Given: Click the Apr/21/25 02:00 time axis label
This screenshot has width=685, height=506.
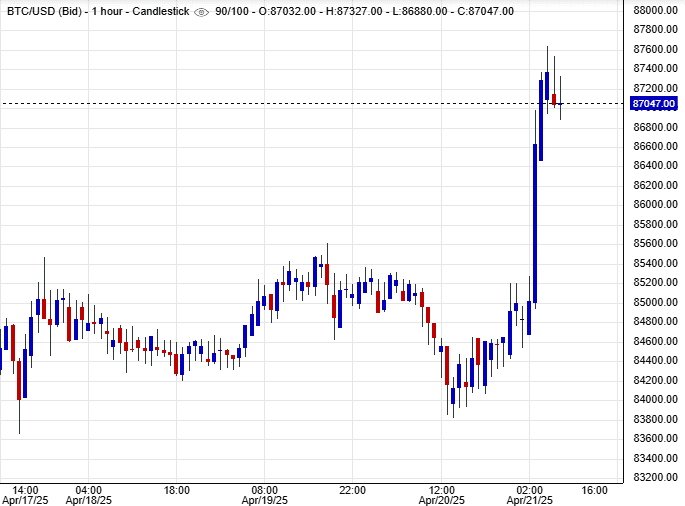Looking at the screenshot, I should pos(529,495).
